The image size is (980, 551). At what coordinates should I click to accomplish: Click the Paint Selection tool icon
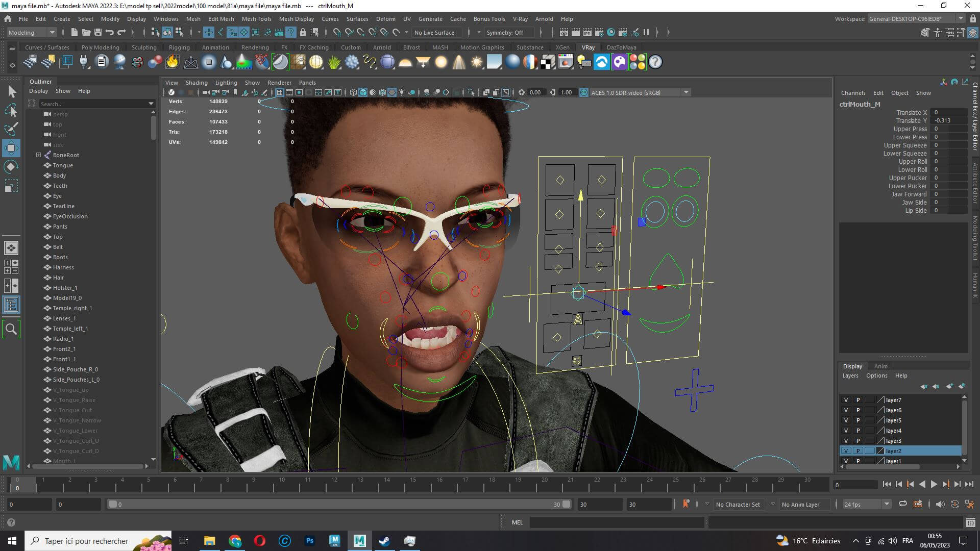[11, 129]
